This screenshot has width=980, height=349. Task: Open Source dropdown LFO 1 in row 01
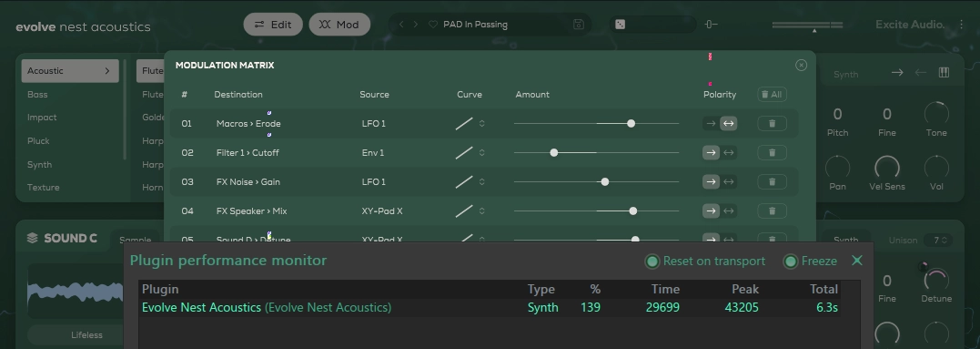(x=374, y=123)
